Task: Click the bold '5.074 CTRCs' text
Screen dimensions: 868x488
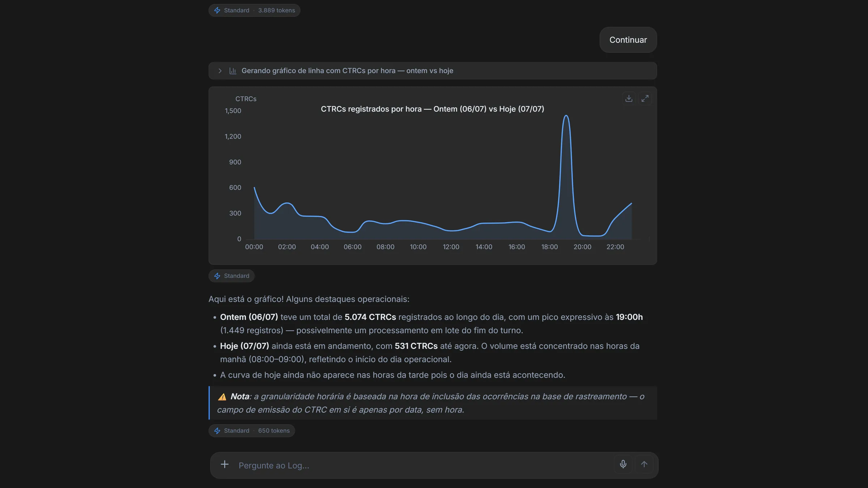Action: 370,317
